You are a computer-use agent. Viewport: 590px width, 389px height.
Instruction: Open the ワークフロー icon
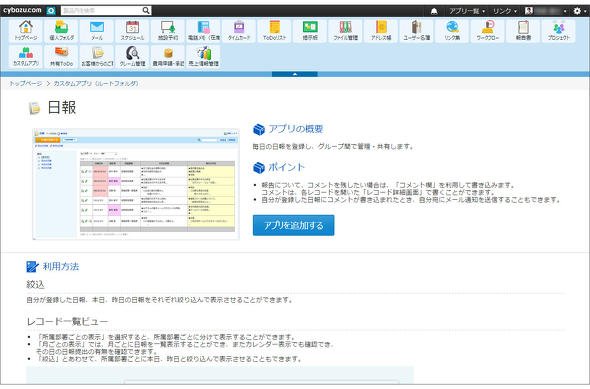point(488,30)
